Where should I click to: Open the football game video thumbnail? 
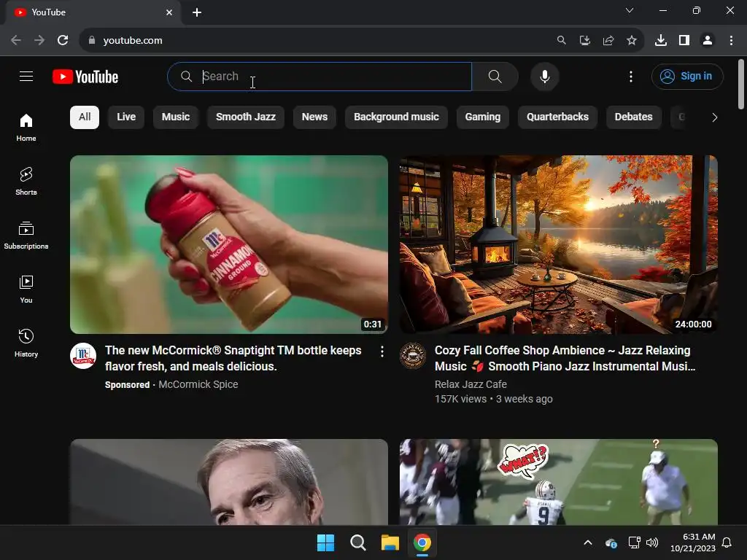click(559, 482)
